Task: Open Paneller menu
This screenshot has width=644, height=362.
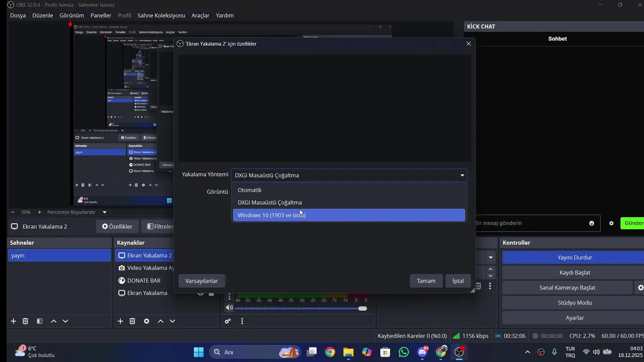Action: pyautogui.click(x=101, y=16)
